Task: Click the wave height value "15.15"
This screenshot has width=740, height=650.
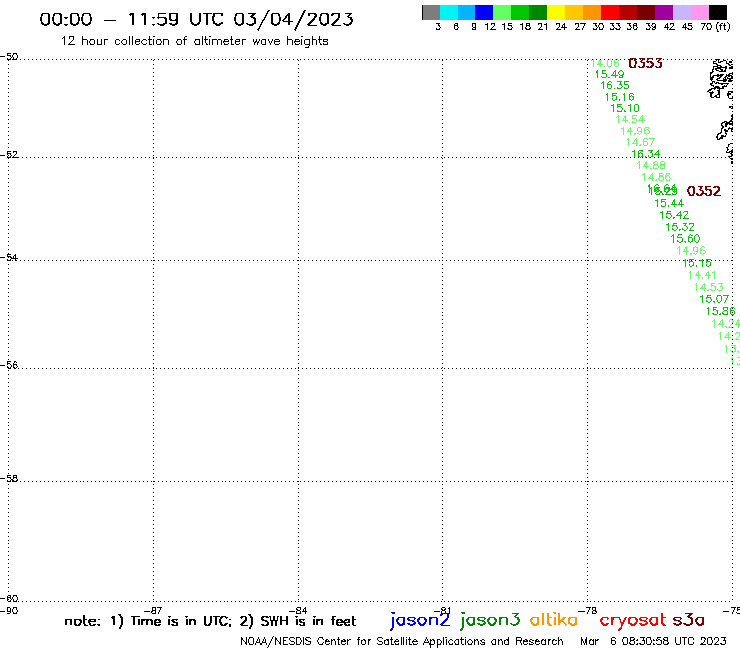Action: 697,263
